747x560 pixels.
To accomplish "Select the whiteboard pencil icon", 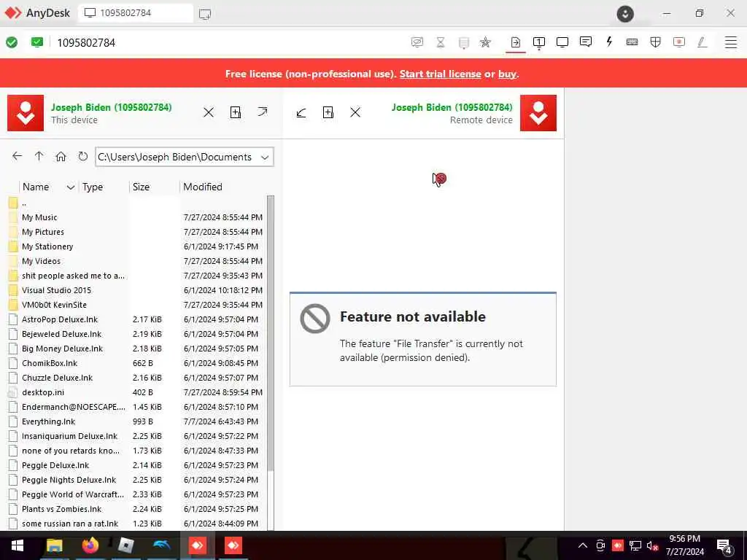I will (x=702, y=42).
